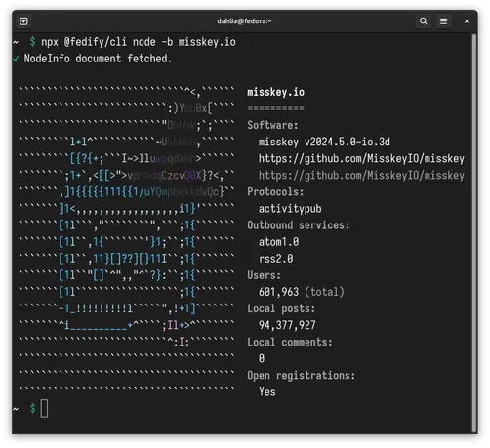This screenshot has width=490, height=448.
Task: Click the npx @fedify/cli command line
Action: pos(139,42)
